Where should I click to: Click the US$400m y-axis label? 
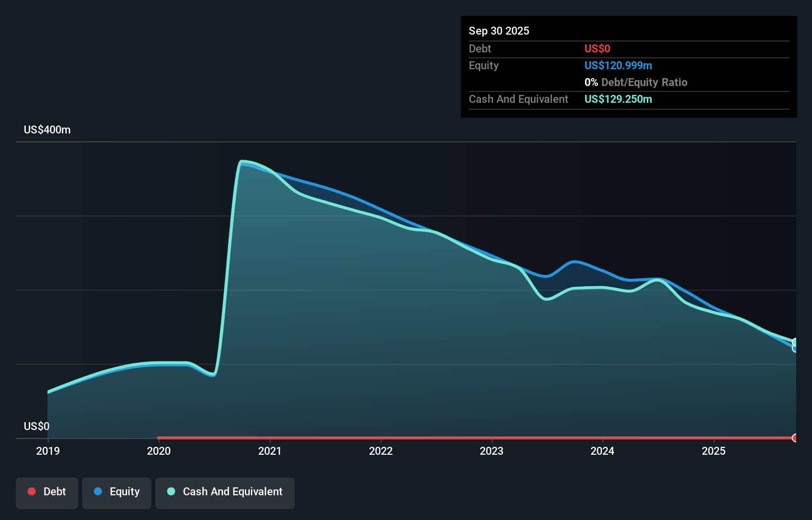pyautogui.click(x=47, y=130)
